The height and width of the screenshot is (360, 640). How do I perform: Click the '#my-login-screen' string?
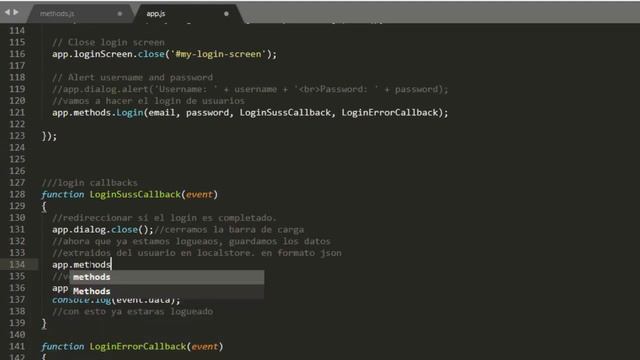click(218, 54)
